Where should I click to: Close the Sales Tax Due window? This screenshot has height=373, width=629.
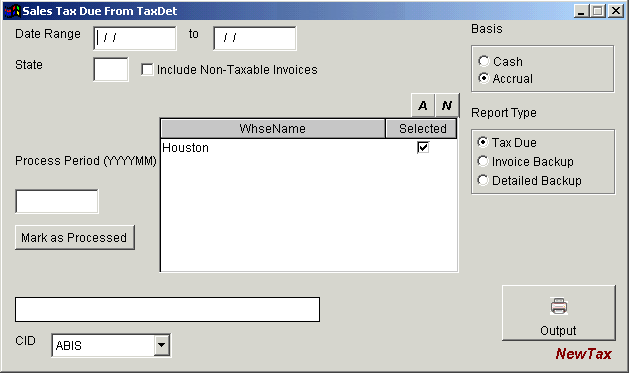click(x=615, y=11)
